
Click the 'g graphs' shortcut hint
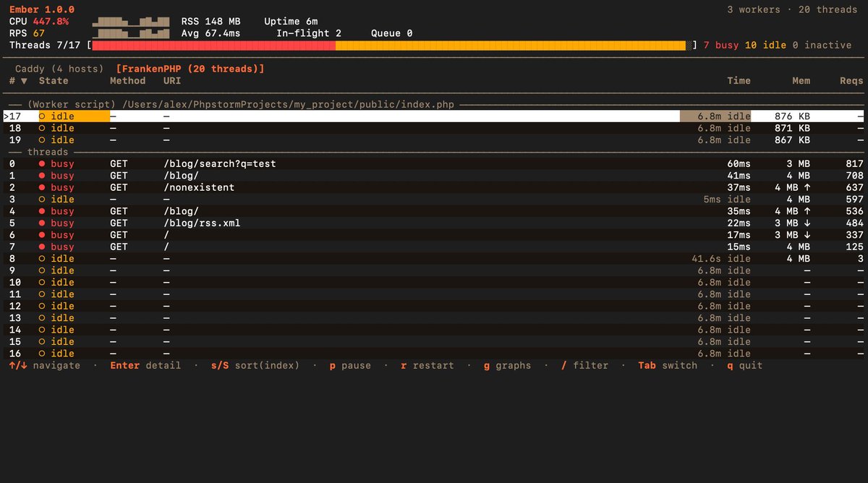point(507,365)
